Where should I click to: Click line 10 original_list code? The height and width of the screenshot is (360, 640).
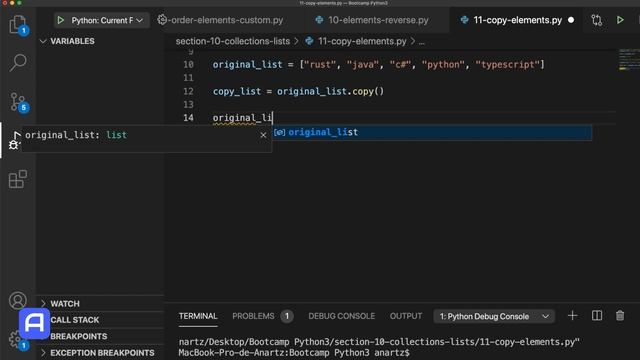(378, 64)
